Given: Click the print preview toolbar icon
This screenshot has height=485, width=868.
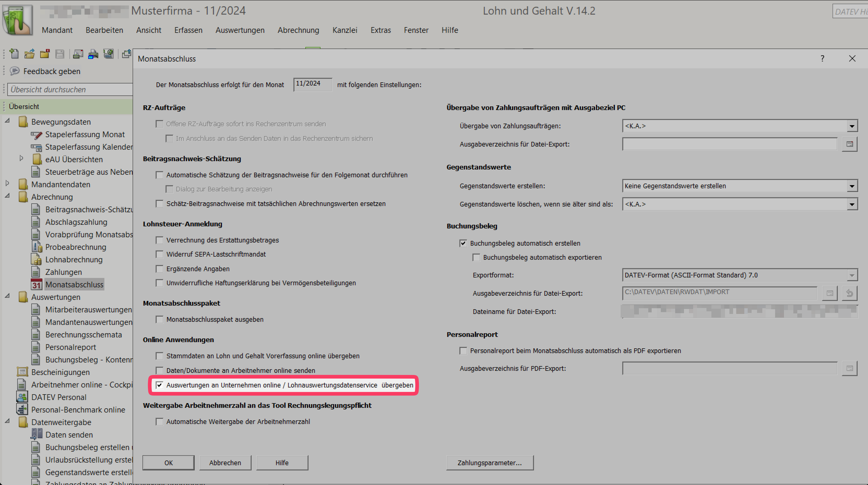Looking at the screenshot, I should click(78, 54).
